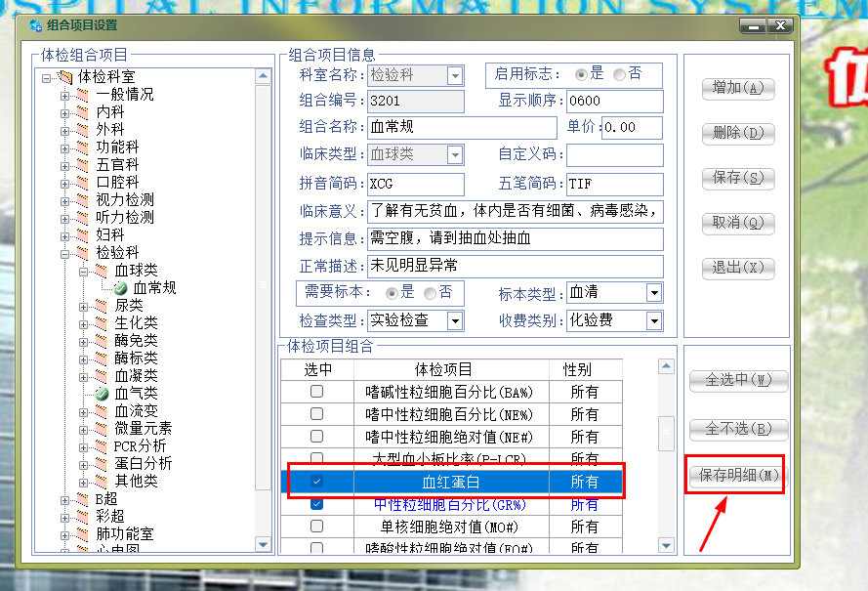Open the 检查类型 dropdown
Viewport: 868px width, 591px height.
pos(455,320)
